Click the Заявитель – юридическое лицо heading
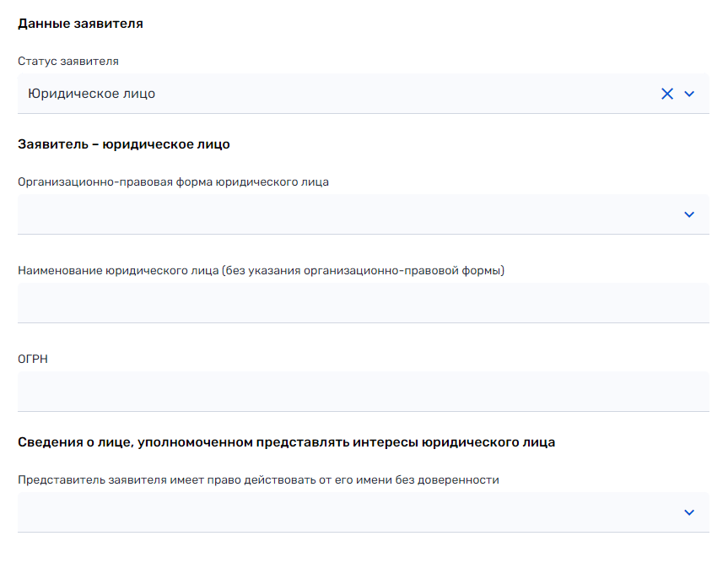Screen dimensions: 728x563 [x=124, y=144]
